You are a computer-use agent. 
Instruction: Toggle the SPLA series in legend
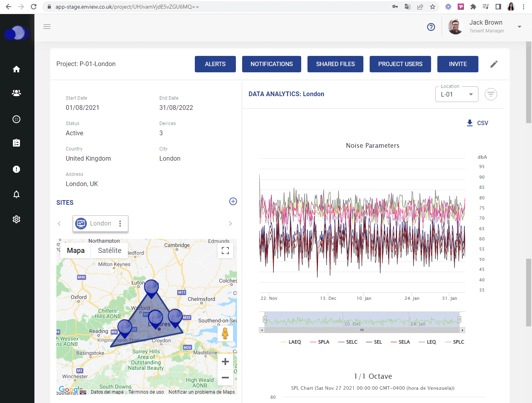coord(320,342)
